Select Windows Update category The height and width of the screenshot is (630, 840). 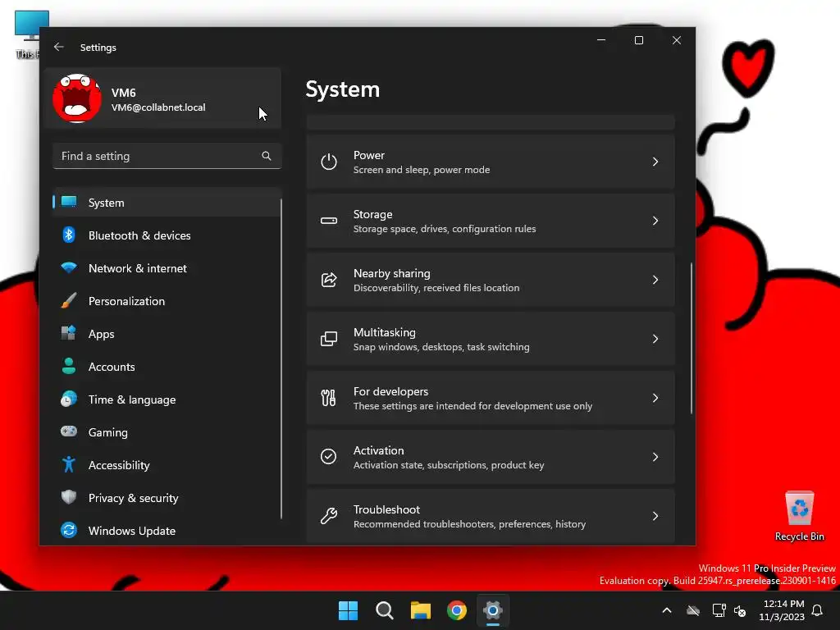166,531
